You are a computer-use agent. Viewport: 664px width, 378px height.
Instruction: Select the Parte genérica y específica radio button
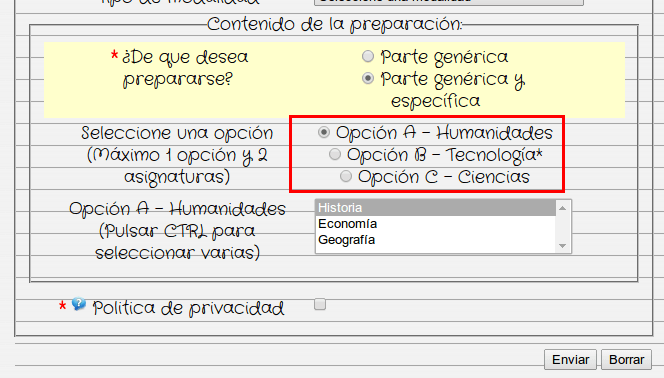tap(368, 78)
